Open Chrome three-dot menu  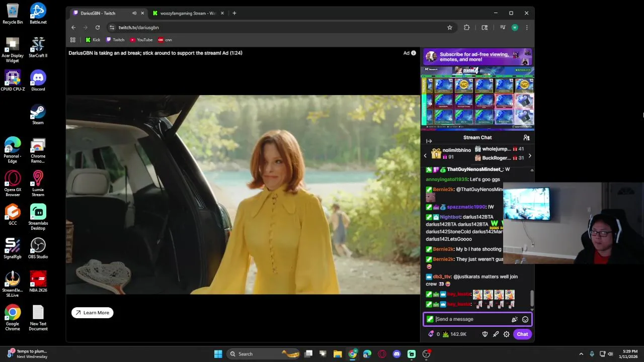527,28
